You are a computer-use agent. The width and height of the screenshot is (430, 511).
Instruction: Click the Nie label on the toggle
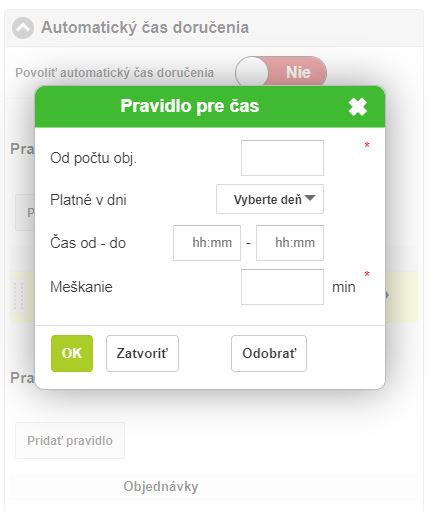point(298,72)
